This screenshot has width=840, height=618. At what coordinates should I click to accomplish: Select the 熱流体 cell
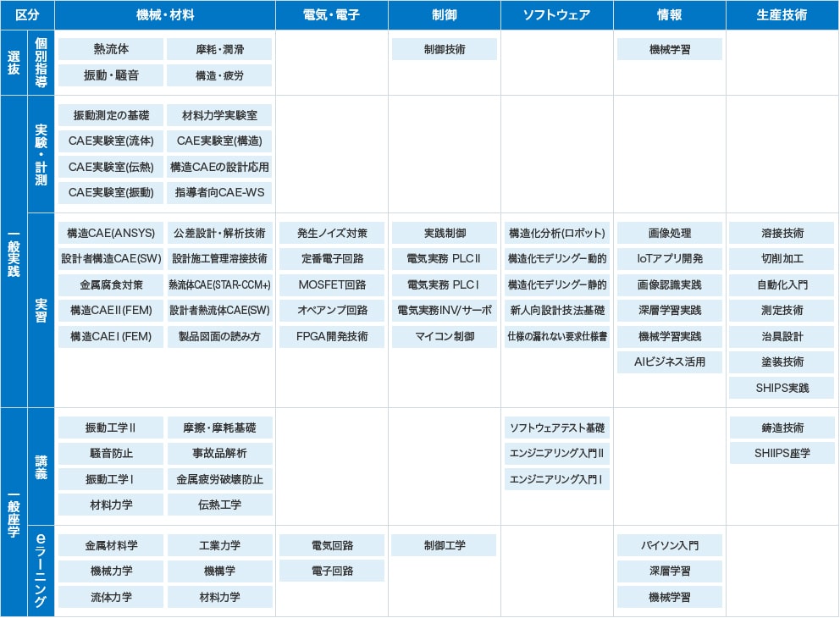(x=111, y=49)
